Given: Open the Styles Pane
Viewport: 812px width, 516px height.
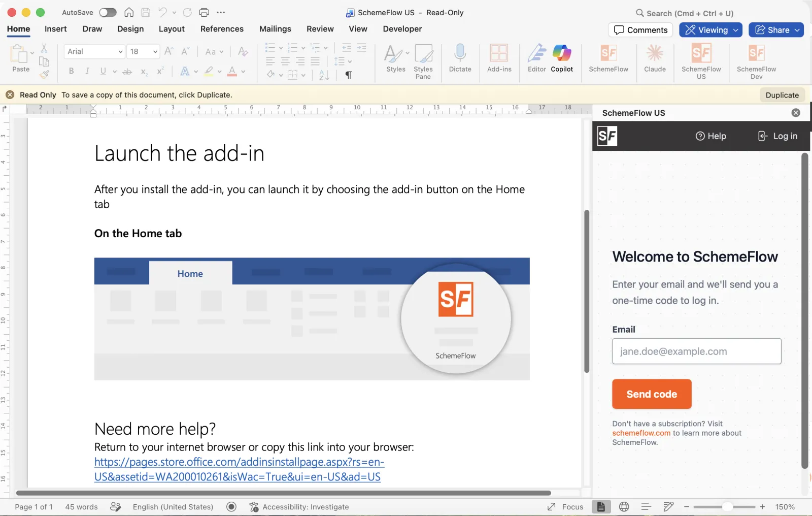Looking at the screenshot, I should [423, 61].
